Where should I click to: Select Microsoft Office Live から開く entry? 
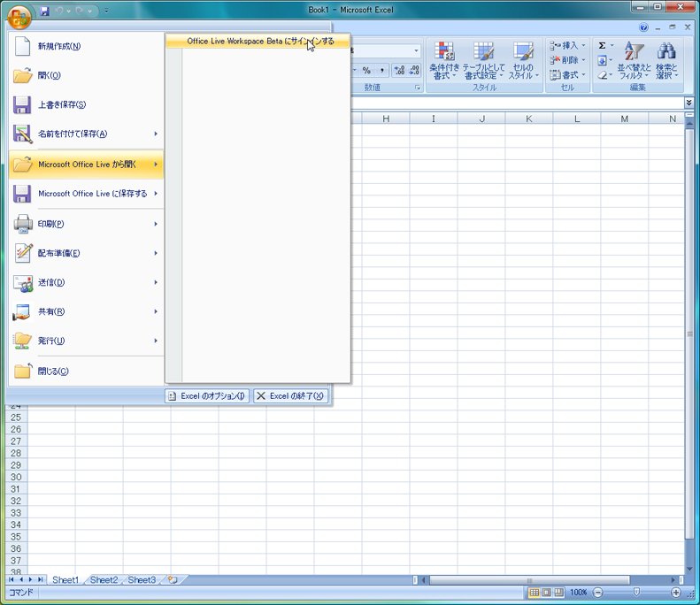click(x=86, y=165)
